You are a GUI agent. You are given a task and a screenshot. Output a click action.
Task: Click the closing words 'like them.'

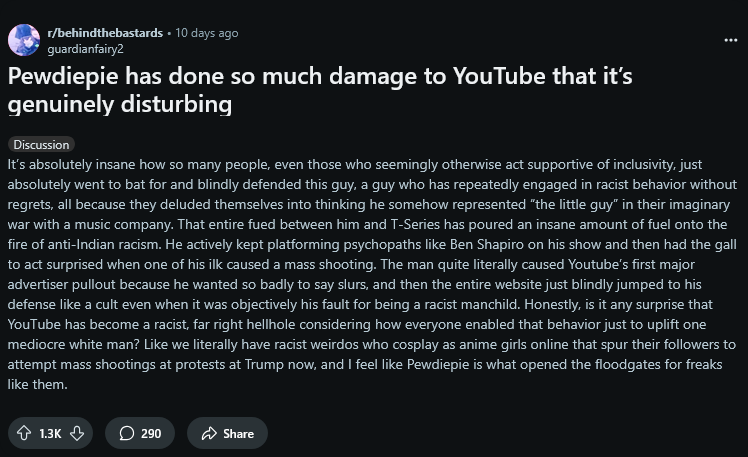coord(37,384)
